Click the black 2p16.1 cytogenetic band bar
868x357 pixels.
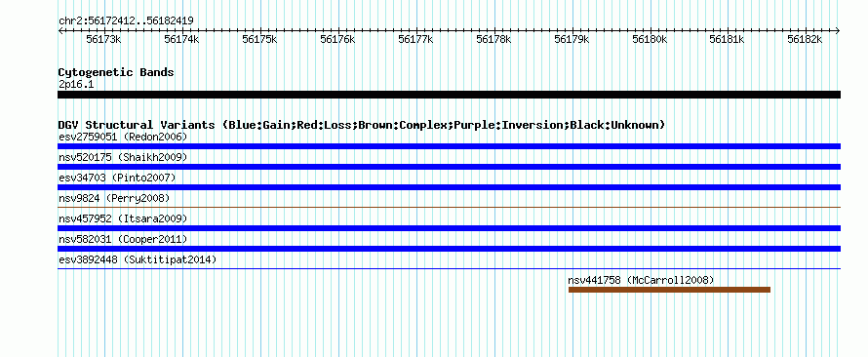tap(449, 95)
